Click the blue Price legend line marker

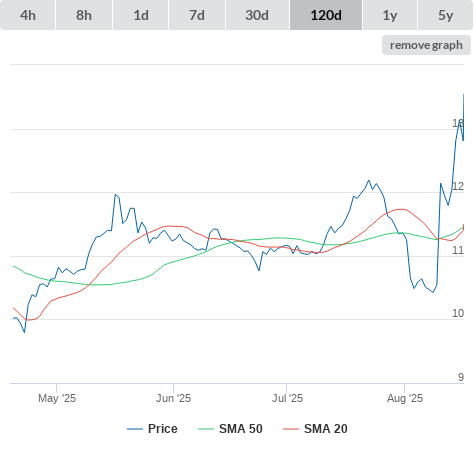click(135, 429)
